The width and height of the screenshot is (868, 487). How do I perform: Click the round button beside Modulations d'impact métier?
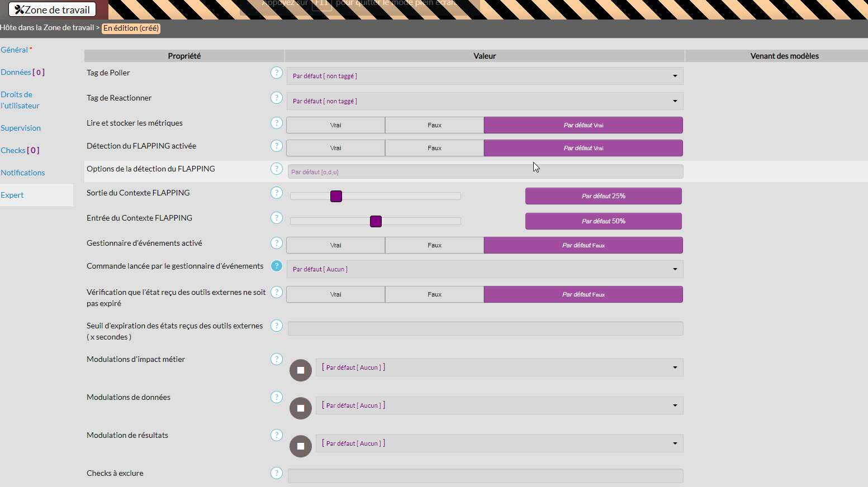click(301, 370)
